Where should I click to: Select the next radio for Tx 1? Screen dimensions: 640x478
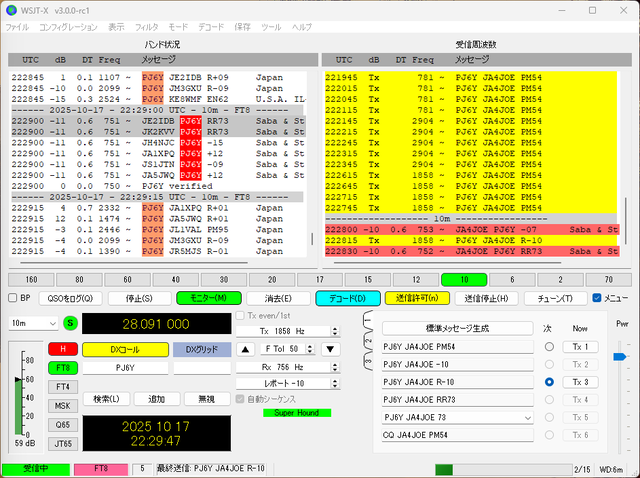(x=549, y=347)
